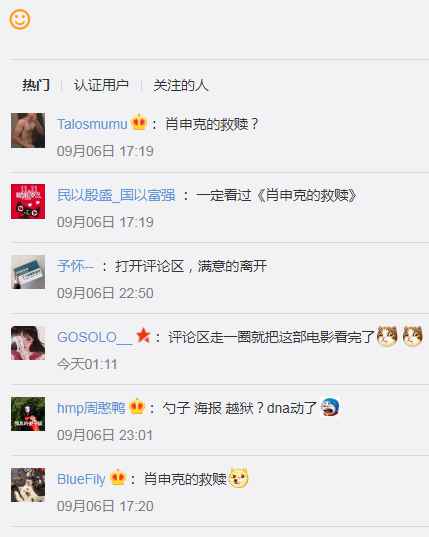Click the BlueFily username link
The image size is (429, 537).
click(81, 479)
